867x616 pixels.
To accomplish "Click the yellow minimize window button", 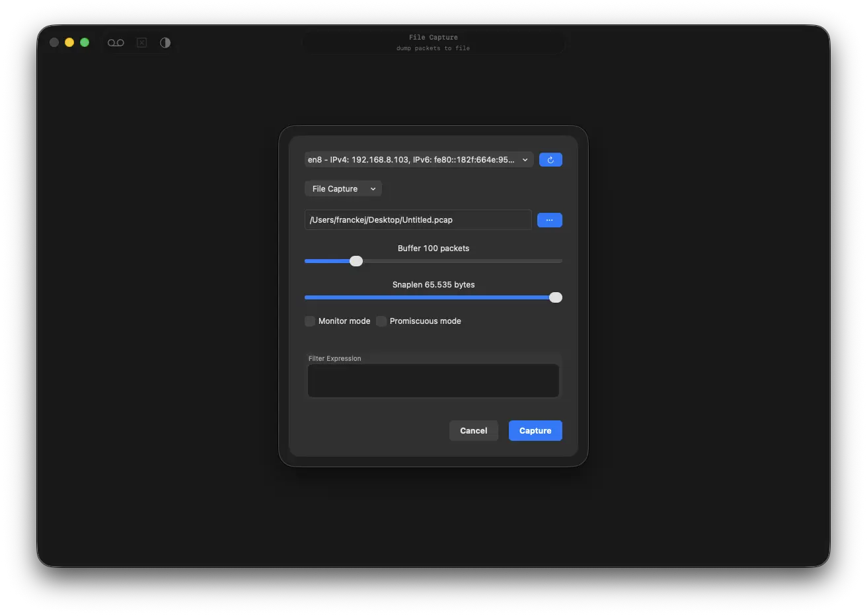I will tap(69, 42).
